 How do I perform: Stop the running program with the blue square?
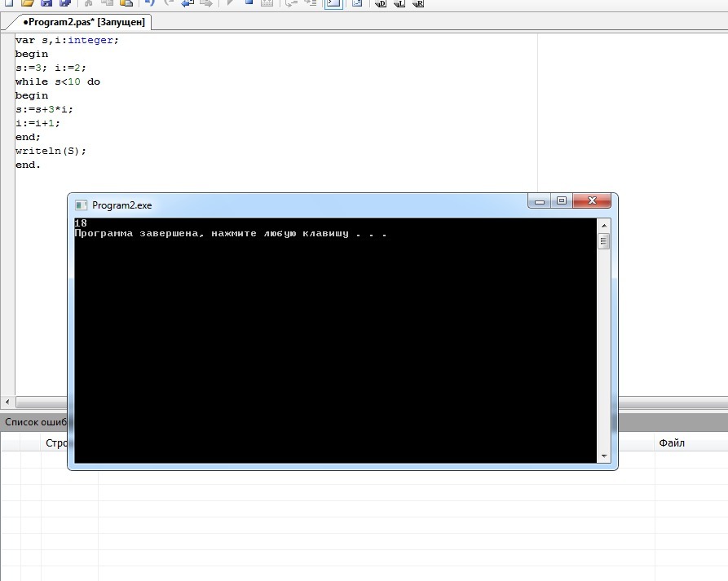[249, 2]
